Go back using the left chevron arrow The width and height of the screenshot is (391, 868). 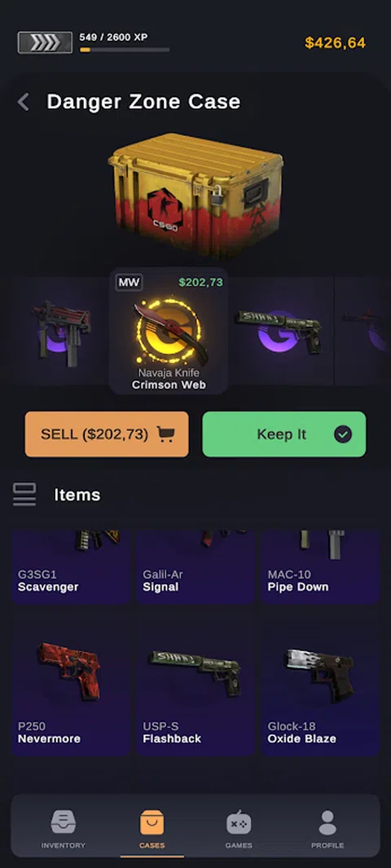tap(24, 102)
